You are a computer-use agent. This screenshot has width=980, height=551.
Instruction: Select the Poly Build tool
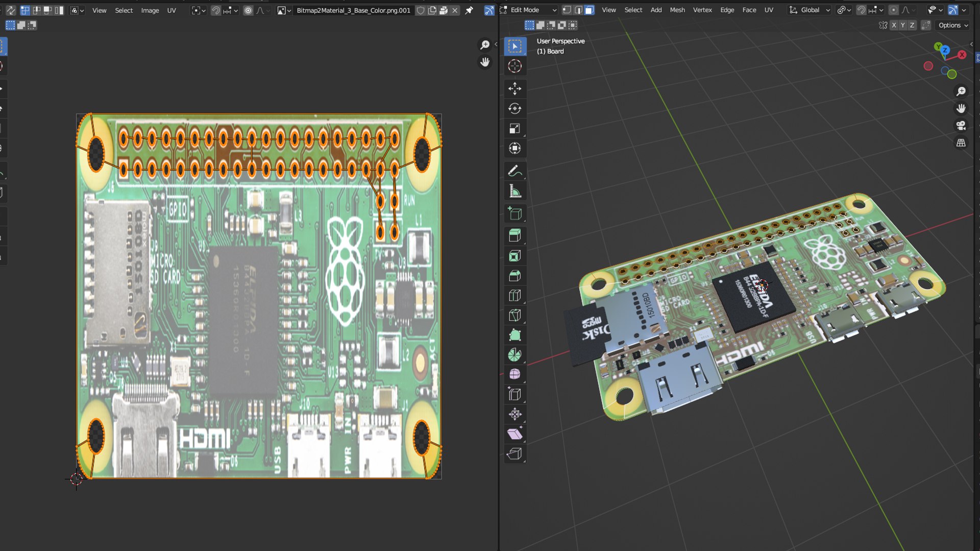point(514,336)
